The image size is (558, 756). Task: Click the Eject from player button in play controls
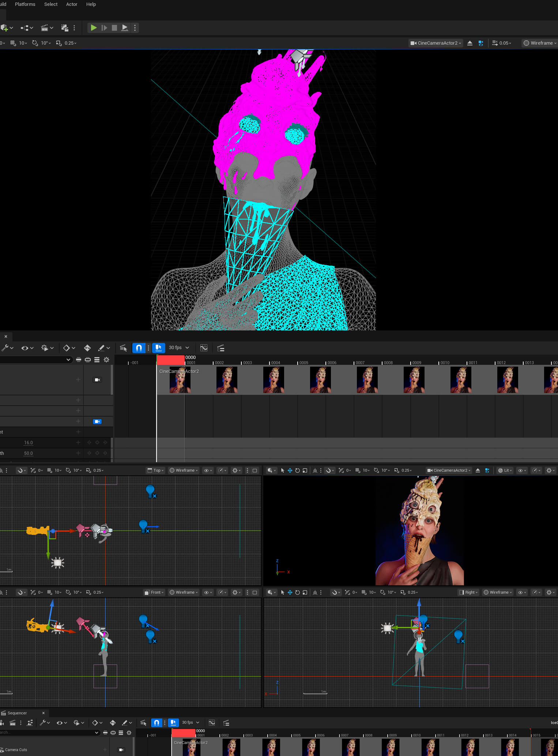tap(125, 28)
